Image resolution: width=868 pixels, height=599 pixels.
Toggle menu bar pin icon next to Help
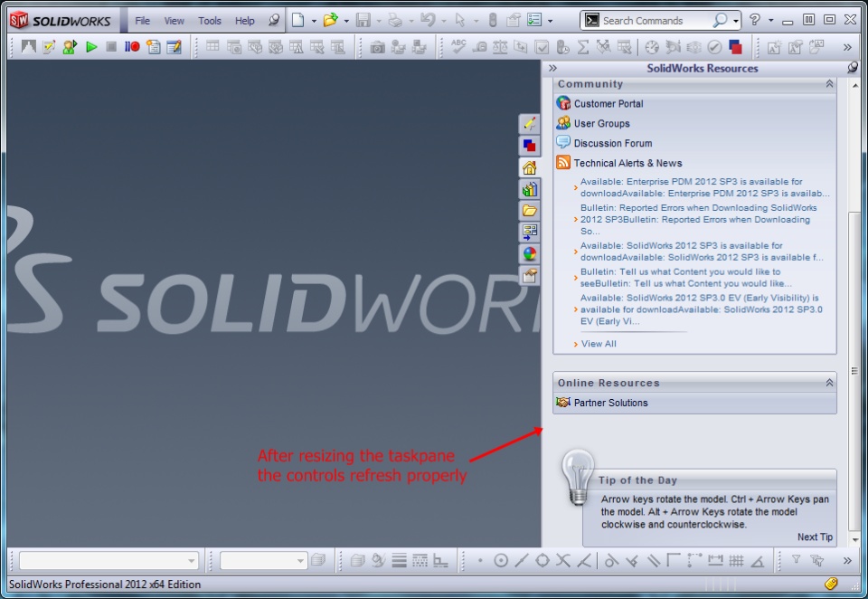273,20
